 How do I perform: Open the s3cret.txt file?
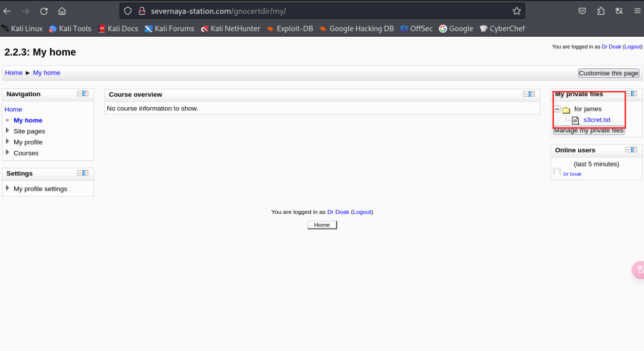[x=597, y=120]
